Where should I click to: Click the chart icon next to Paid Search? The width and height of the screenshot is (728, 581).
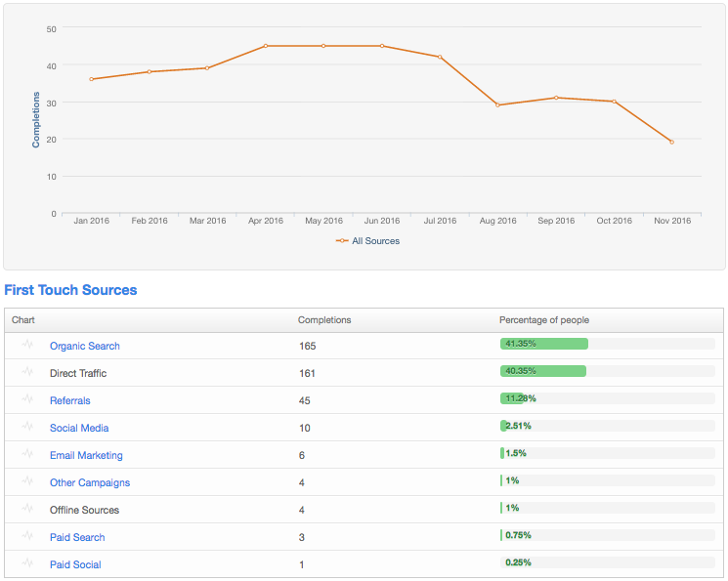tap(27, 536)
